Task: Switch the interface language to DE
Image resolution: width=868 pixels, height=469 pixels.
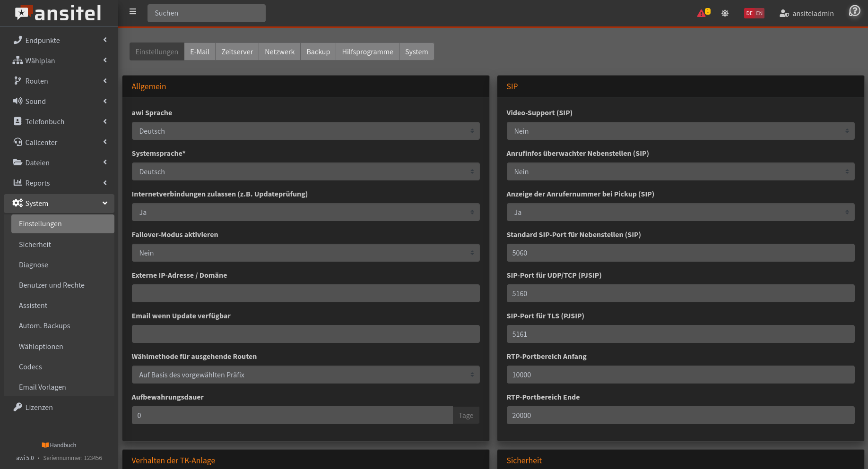Action: pos(749,13)
